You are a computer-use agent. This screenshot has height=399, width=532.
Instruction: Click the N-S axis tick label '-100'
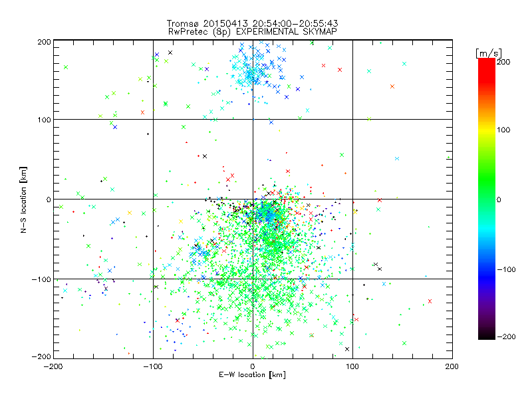pyautogui.click(x=41, y=279)
